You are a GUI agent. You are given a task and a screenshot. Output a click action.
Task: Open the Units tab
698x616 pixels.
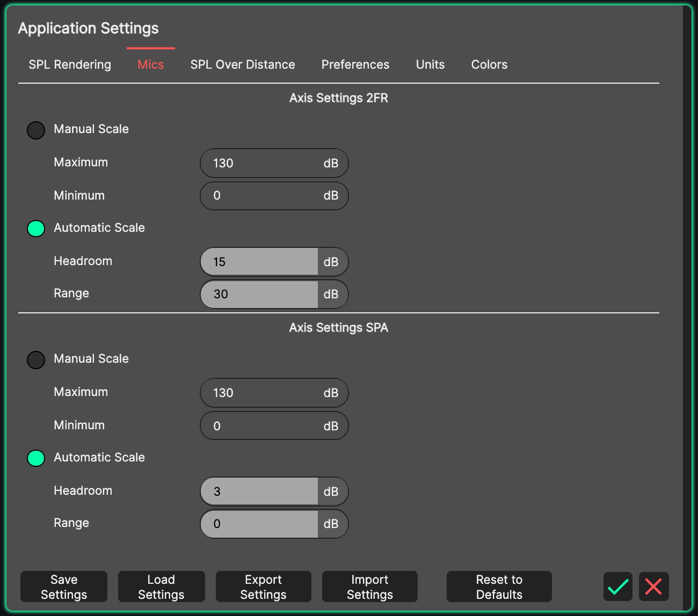pyautogui.click(x=430, y=64)
